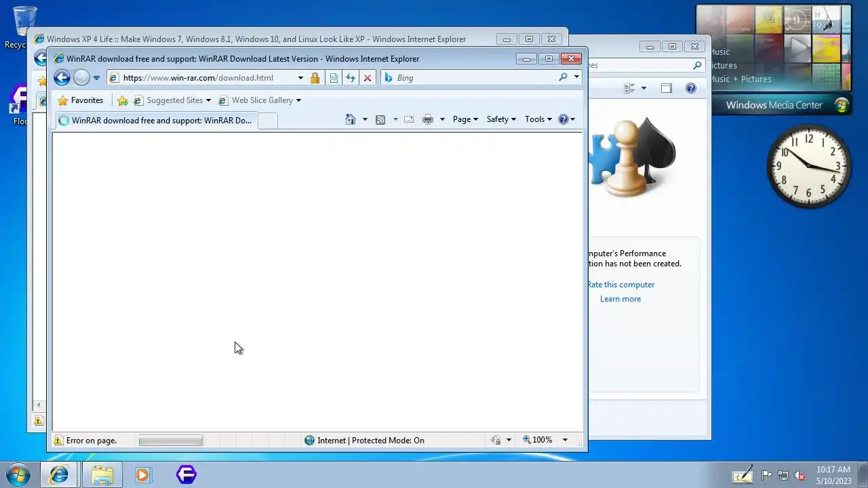868x488 pixels.
Task: Click the 'Windows XP 4 Life' IE window title
Action: [256, 39]
